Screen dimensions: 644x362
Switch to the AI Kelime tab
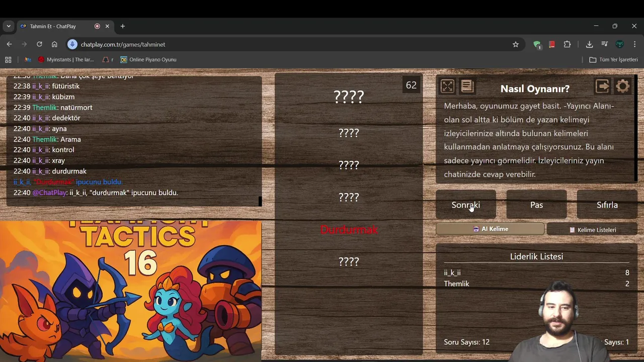pyautogui.click(x=490, y=229)
